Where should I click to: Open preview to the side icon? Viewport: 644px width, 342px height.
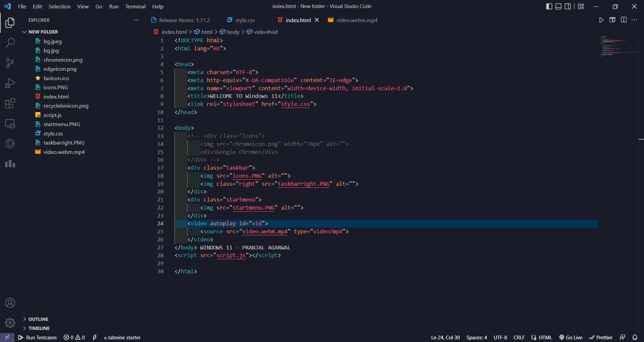(x=612, y=20)
